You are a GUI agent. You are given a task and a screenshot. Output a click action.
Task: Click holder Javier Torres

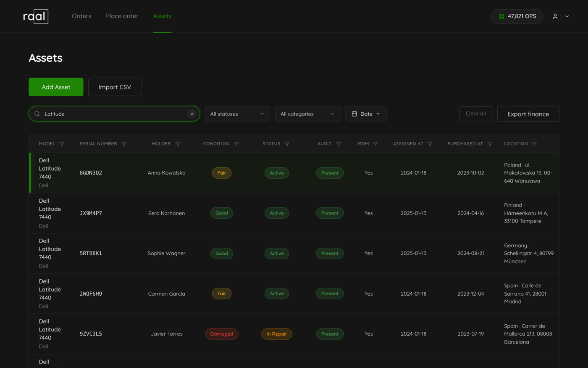(166, 334)
